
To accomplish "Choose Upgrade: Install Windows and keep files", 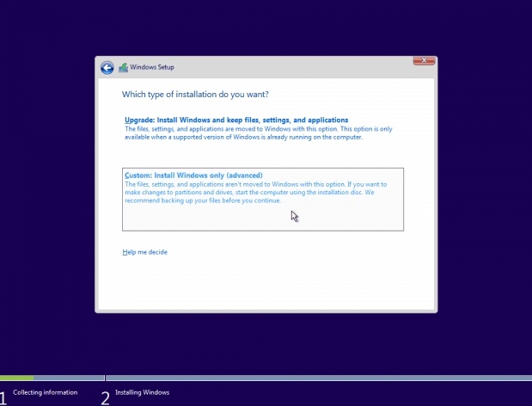I will coord(235,120).
